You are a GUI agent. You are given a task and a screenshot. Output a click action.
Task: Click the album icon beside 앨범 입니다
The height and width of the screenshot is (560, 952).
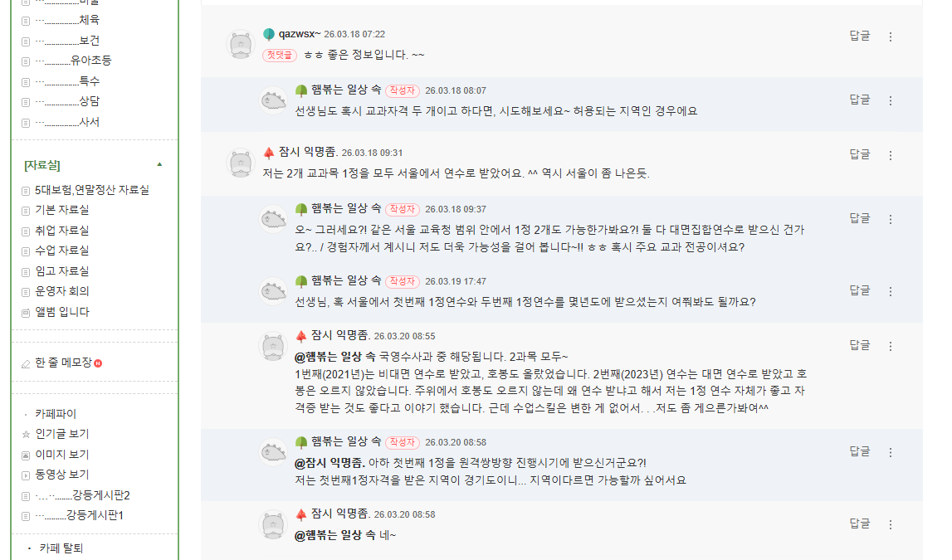coord(26,312)
